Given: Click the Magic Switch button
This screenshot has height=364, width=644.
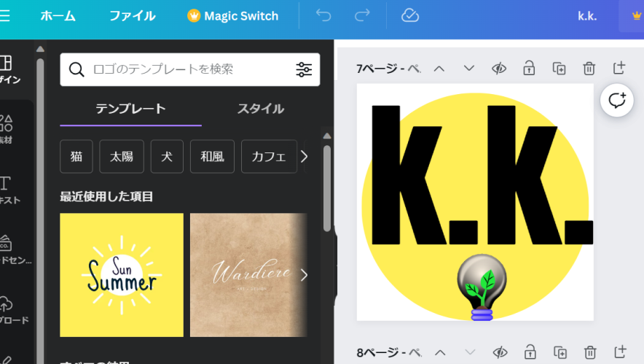Looking at the screenshot, I should 233,16.
